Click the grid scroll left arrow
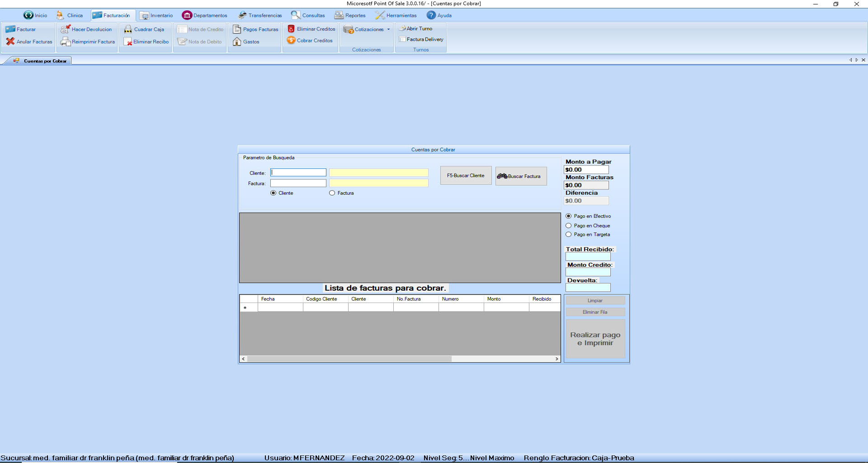 click(243, 359)
